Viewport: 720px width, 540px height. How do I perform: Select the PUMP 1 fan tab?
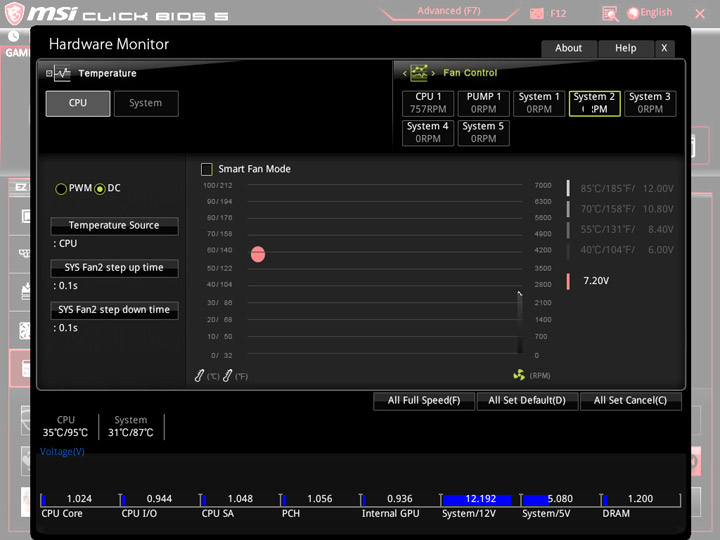tap(484, 103)
